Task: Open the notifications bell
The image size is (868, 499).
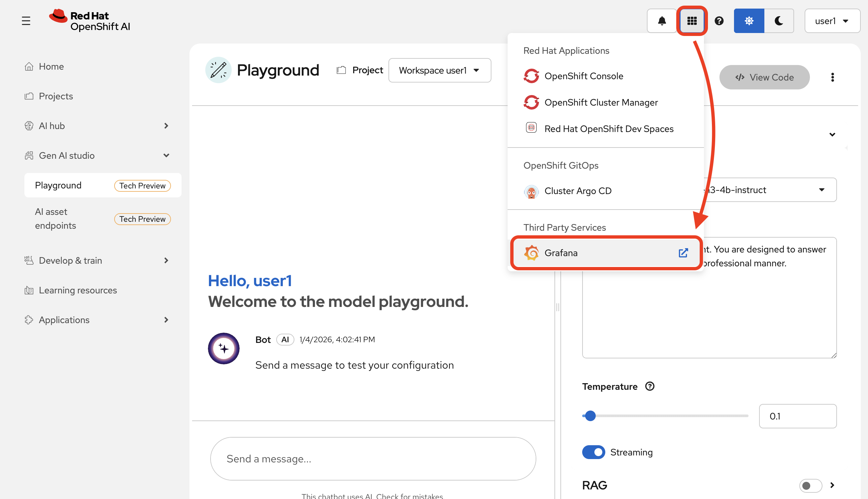Action: click(x=662, y=21)
